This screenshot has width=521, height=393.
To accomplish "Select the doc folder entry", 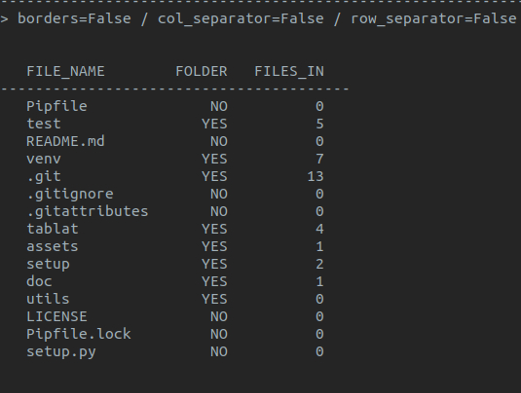I will point(39,282).
